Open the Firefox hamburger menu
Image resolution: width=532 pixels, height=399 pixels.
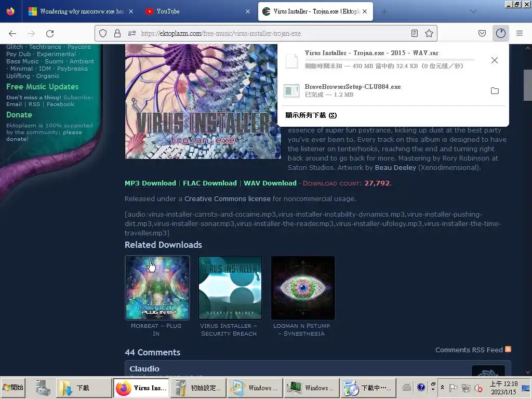(520, 33)
